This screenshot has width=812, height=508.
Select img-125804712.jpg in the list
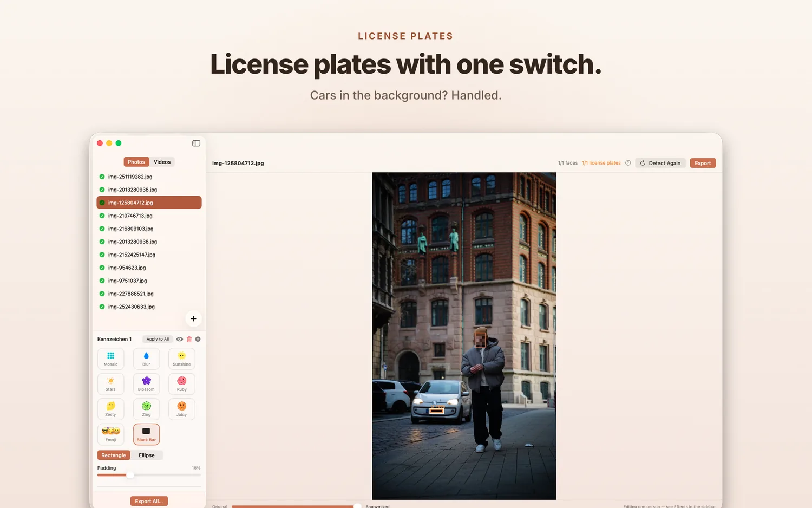point(149,203)
